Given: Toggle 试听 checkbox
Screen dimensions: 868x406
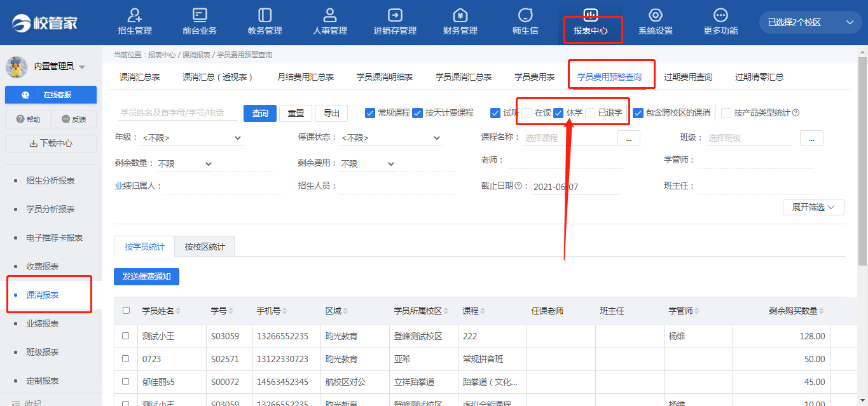Looking at the screenshot, I should coord(495,113).
